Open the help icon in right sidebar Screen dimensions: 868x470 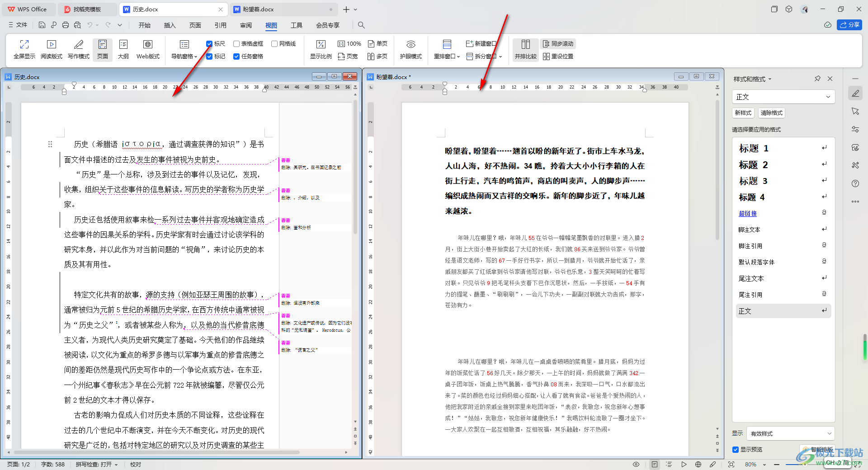coord(855,183)
